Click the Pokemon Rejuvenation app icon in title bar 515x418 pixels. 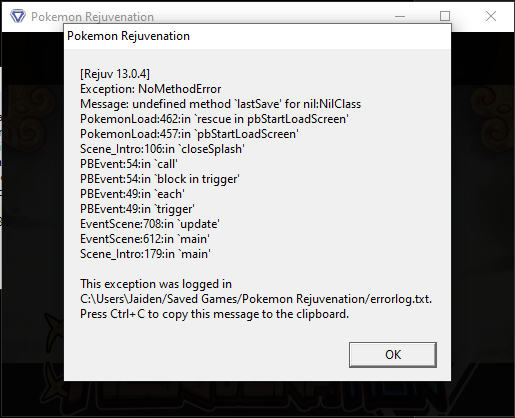(17, 16)
